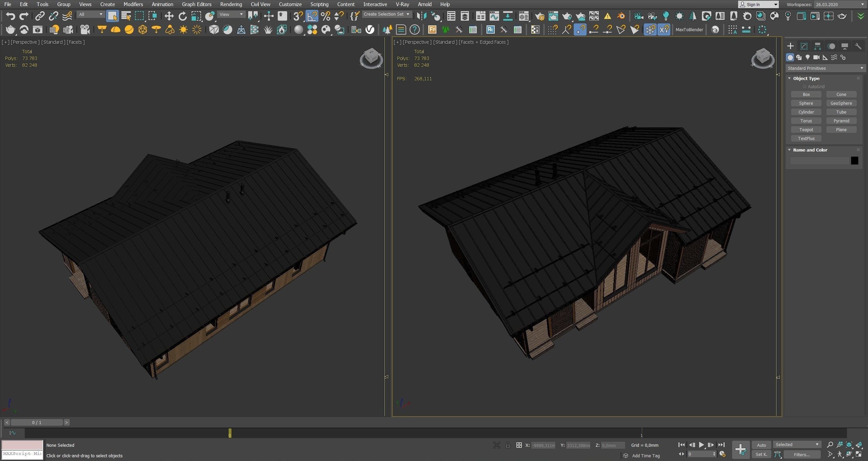Select Cameras category in Create panel

pyautogui.click(x=816, y=57)
